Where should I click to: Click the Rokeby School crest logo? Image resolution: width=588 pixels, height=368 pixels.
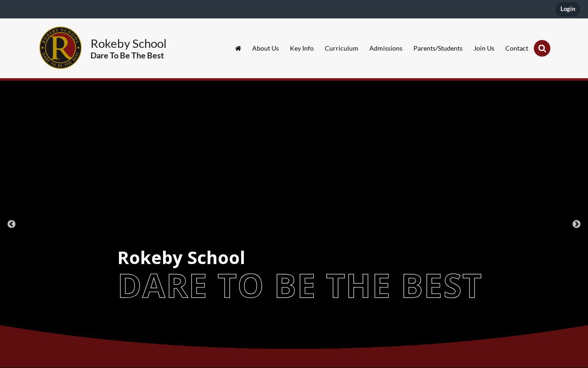pyautogui.click(x=61, y=48)
